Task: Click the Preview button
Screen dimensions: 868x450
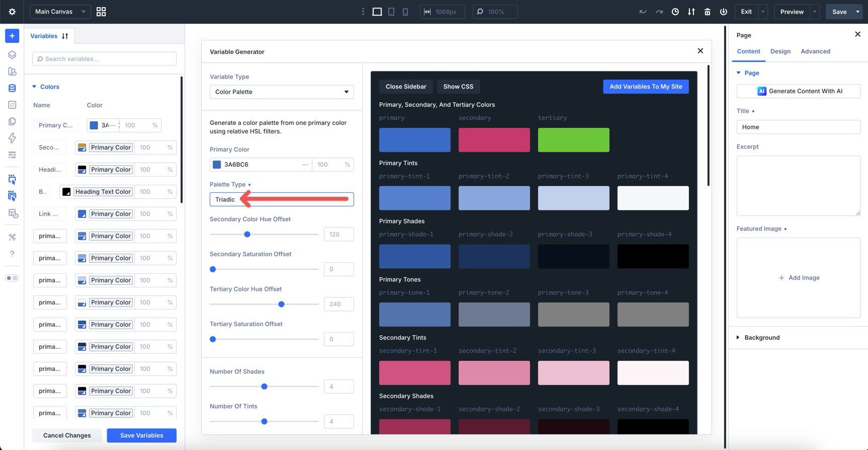Action: tap(792, 12)
